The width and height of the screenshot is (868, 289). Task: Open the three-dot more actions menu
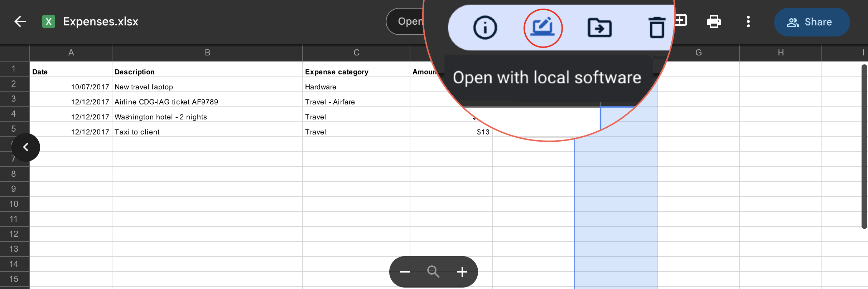point(748,22)
